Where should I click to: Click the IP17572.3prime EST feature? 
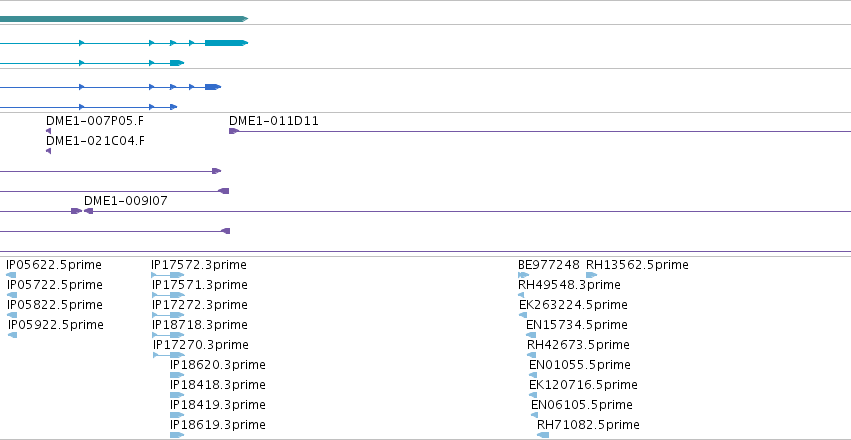pos(168,275)
